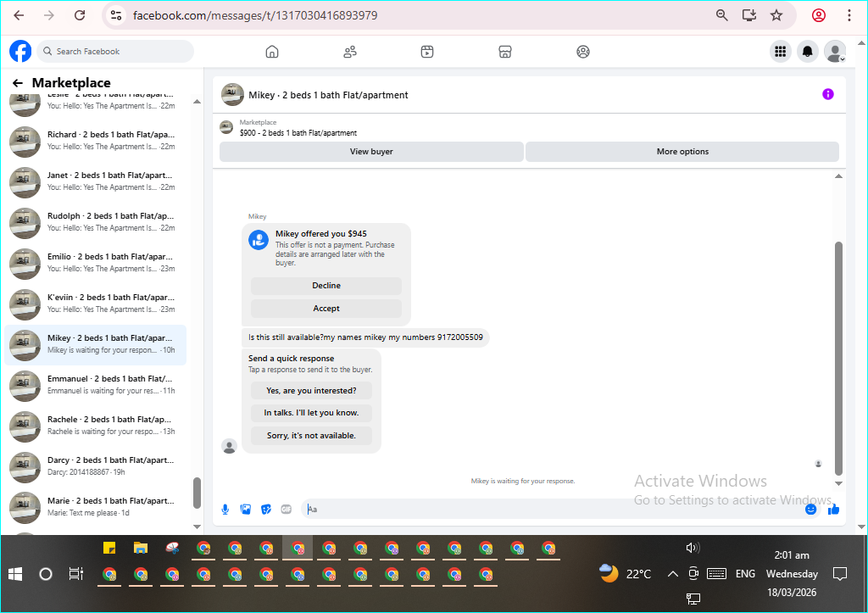Click the '$900 - 2 beds 1 bath Flat/apartment' listing
The width and height of the screenshot is (868, 613).
tap(298, 133)
